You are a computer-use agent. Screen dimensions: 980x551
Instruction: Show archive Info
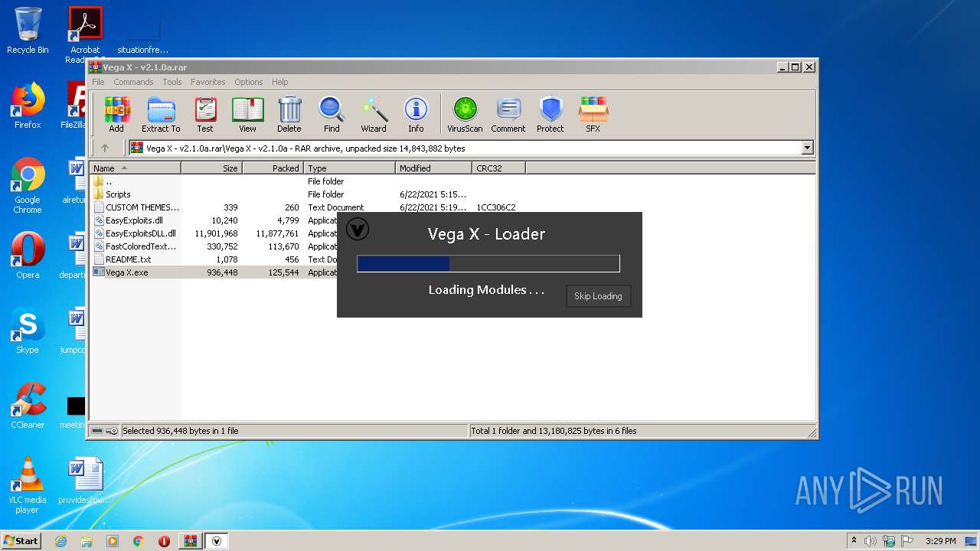click(x=416, y=115)
